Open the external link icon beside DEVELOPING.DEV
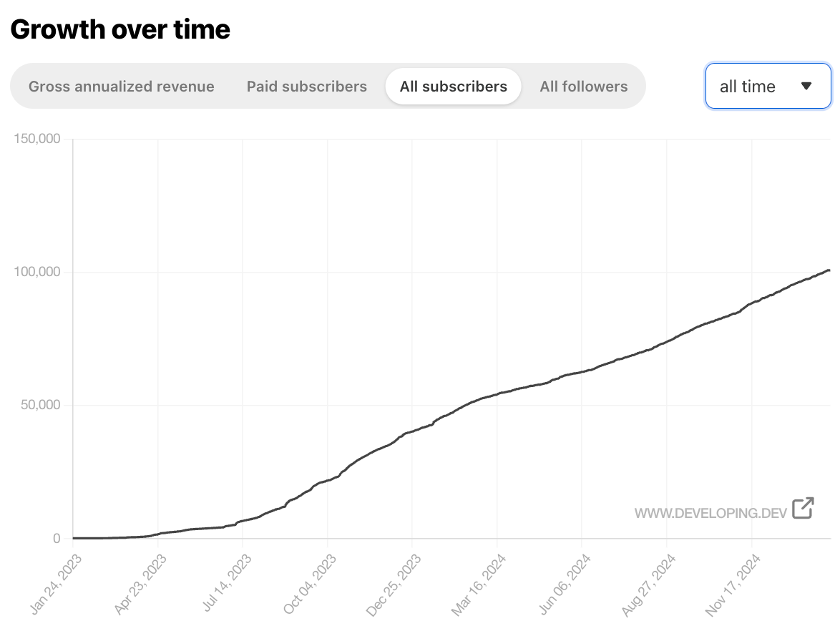The width and height of the screenshot is (840, 631). [803, 508]
